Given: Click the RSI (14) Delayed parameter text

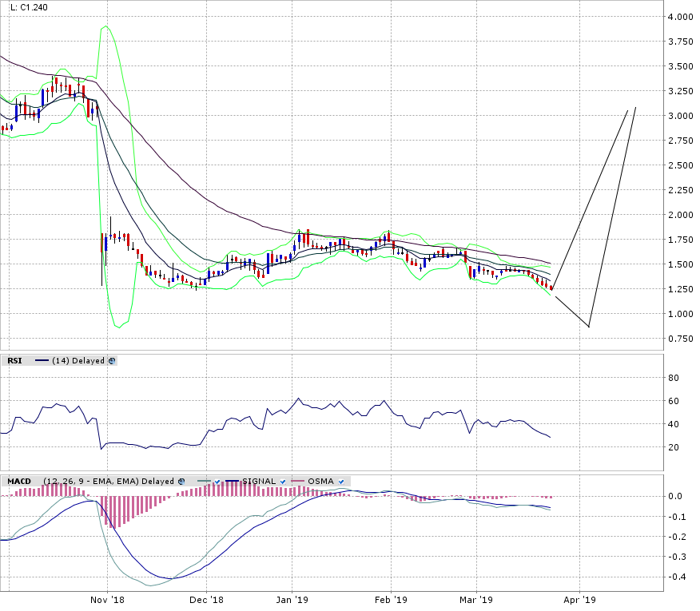Looking at the screenshot, I should coord(78,361).
